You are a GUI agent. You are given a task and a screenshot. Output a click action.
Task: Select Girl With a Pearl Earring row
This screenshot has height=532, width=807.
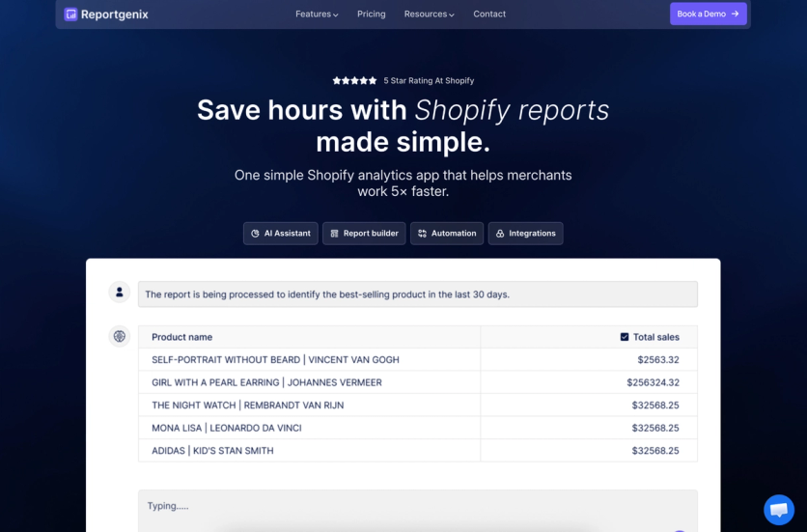pos(417,382)
